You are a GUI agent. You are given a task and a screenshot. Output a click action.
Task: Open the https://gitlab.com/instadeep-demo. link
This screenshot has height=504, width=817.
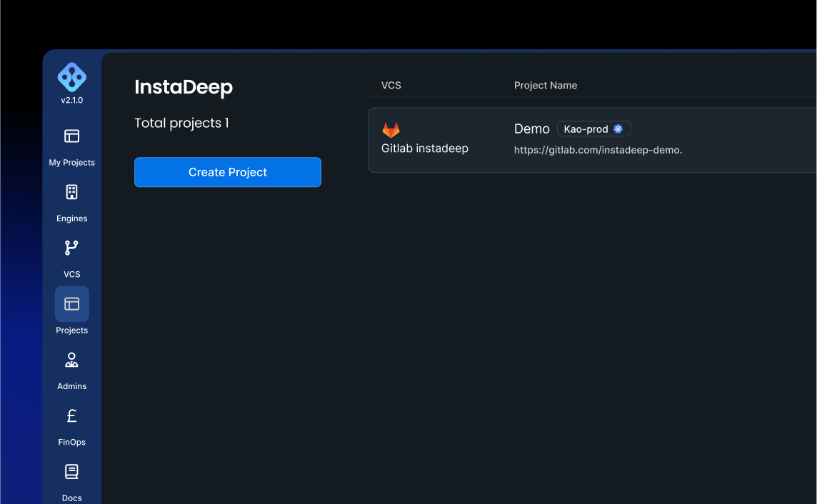(x=598, y=151)
